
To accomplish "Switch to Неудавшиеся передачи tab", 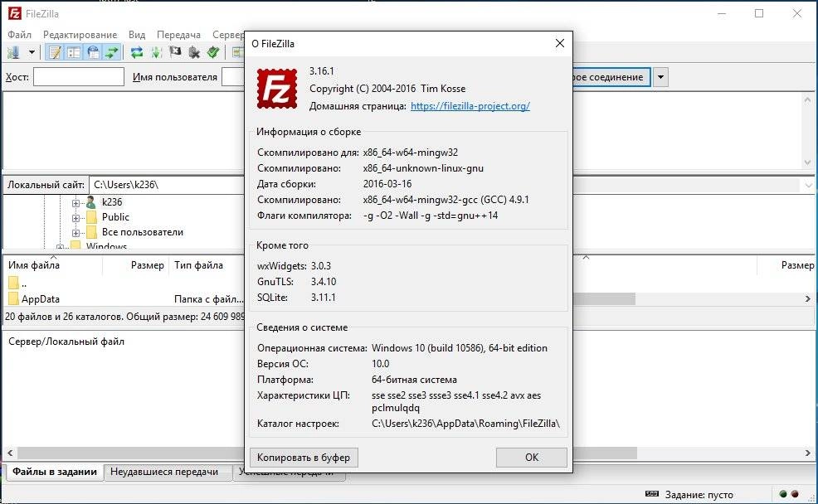I will tap(168, 472).
